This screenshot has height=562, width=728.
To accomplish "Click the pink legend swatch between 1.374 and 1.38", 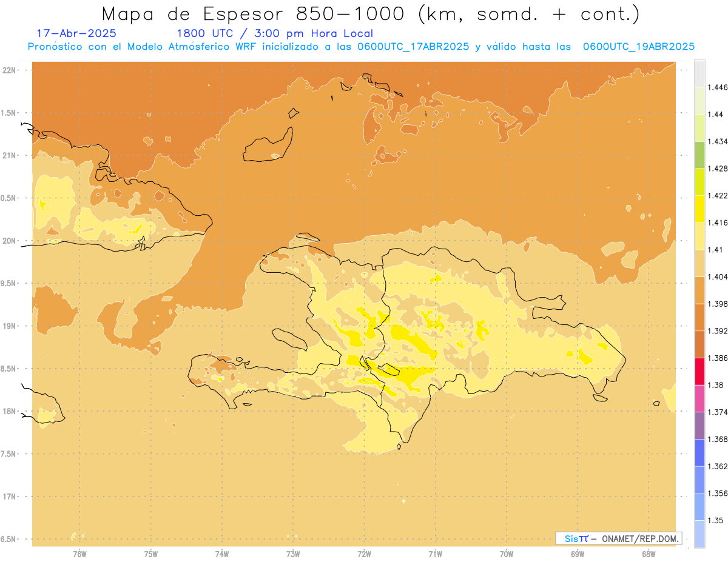I will click(699, 398).
